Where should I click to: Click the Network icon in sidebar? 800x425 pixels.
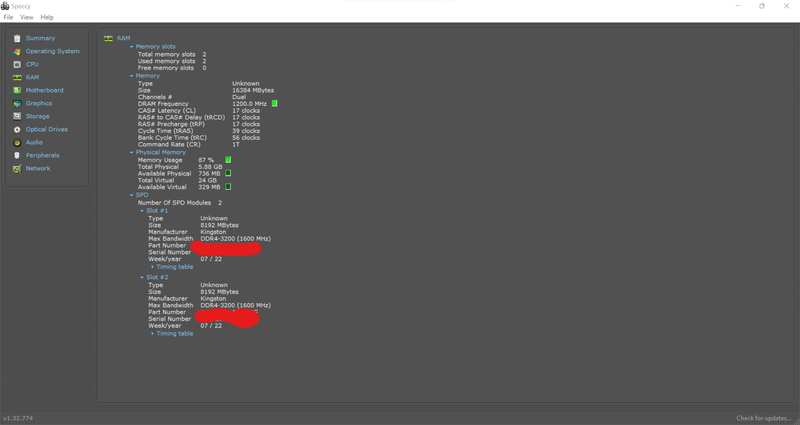[x=17, y=168]
